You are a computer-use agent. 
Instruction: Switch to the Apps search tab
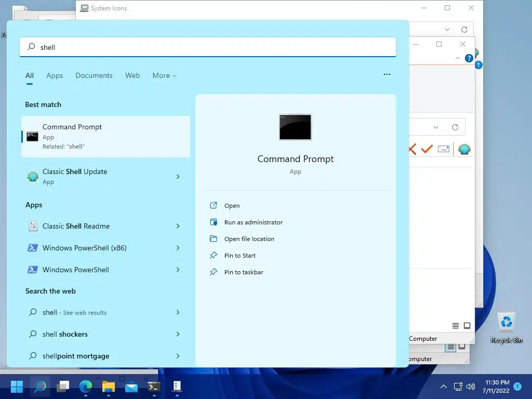pos(55,76)
